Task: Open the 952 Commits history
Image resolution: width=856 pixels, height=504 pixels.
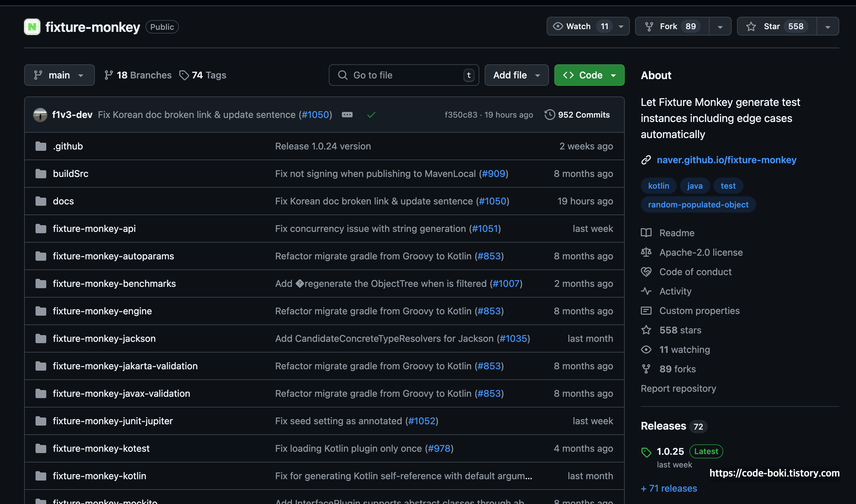Action: coord(577,115)
